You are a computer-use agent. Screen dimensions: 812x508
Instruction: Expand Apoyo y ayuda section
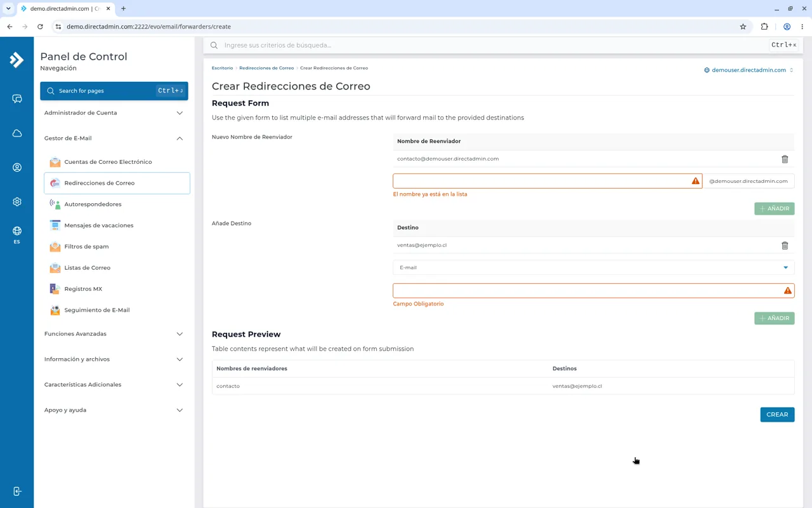(114, 410)
